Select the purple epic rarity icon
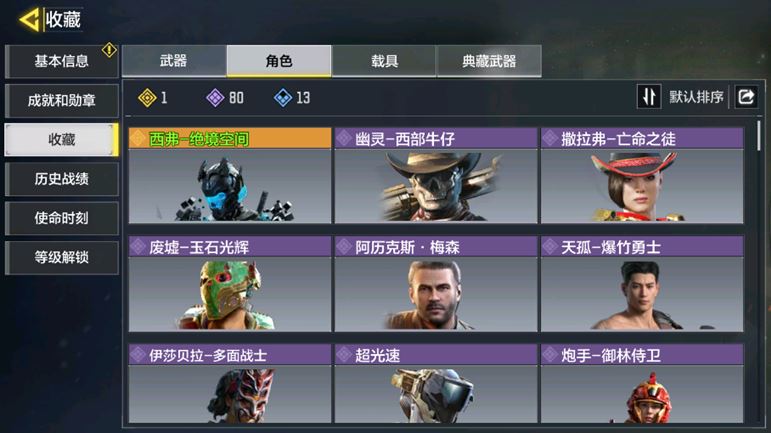This screenshot has width=771, height=433. point(215,98)
